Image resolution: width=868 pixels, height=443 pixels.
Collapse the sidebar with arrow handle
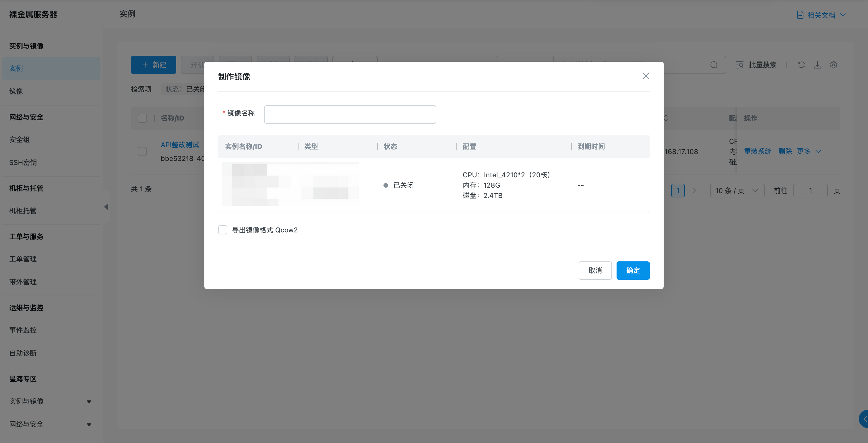click(106, 207)
